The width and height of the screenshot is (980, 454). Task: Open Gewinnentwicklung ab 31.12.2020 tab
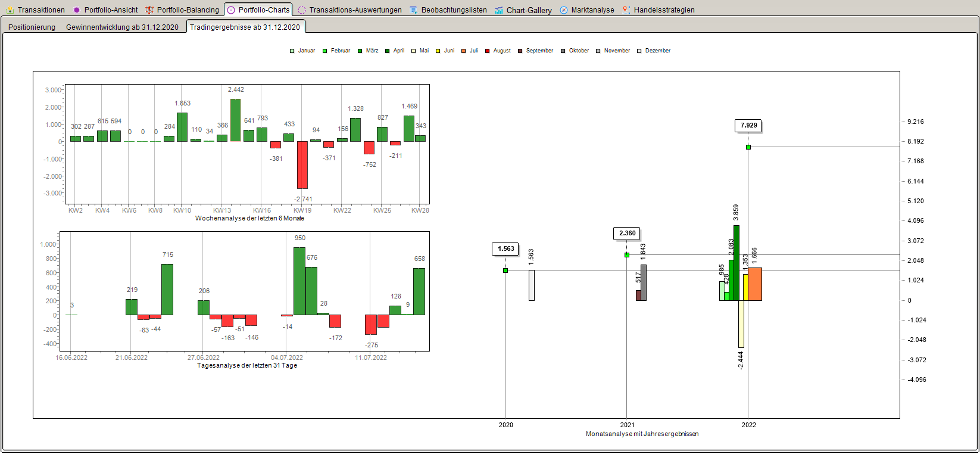(x=122, y=27)
